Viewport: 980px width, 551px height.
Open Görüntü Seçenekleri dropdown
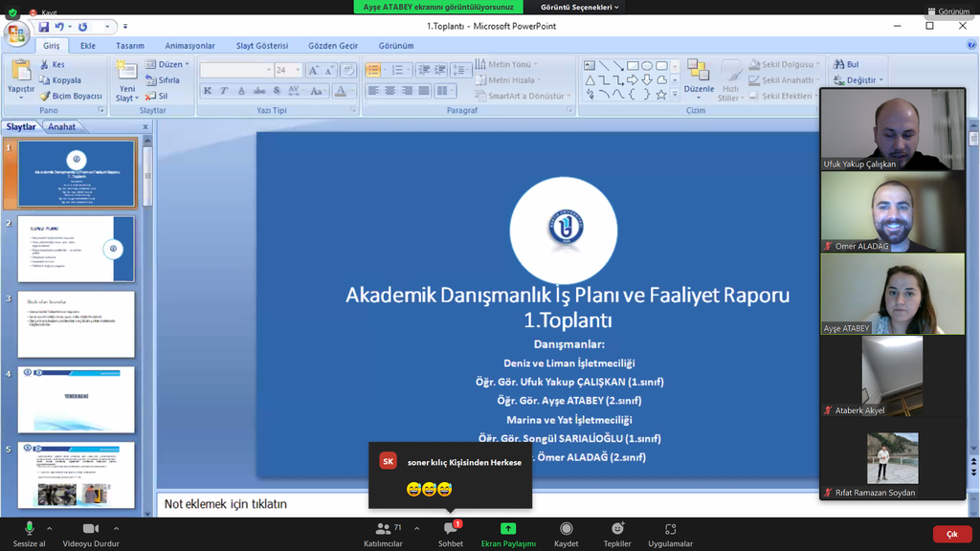579,7
